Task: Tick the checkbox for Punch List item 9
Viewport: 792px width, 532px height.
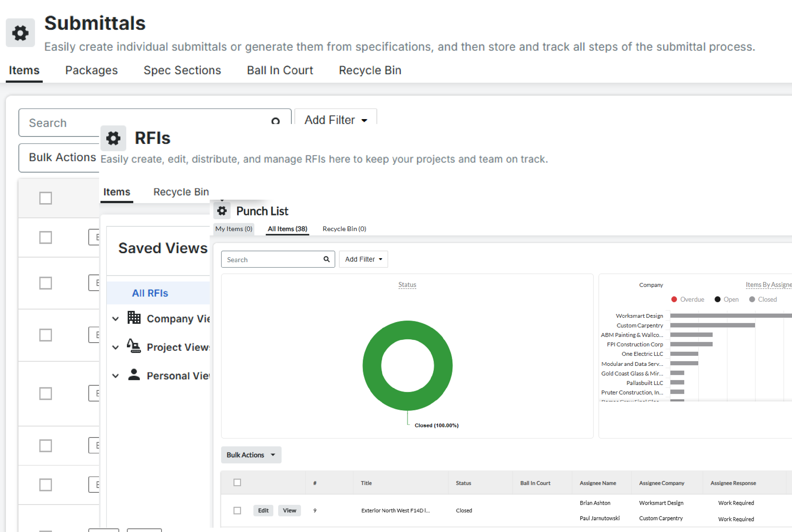Action: click(237, 511)
